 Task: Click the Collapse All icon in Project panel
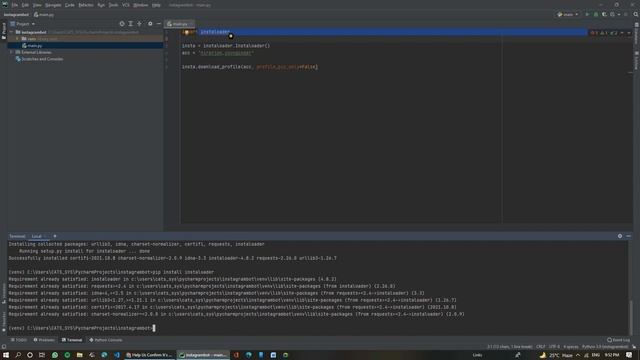click(140, 24)
